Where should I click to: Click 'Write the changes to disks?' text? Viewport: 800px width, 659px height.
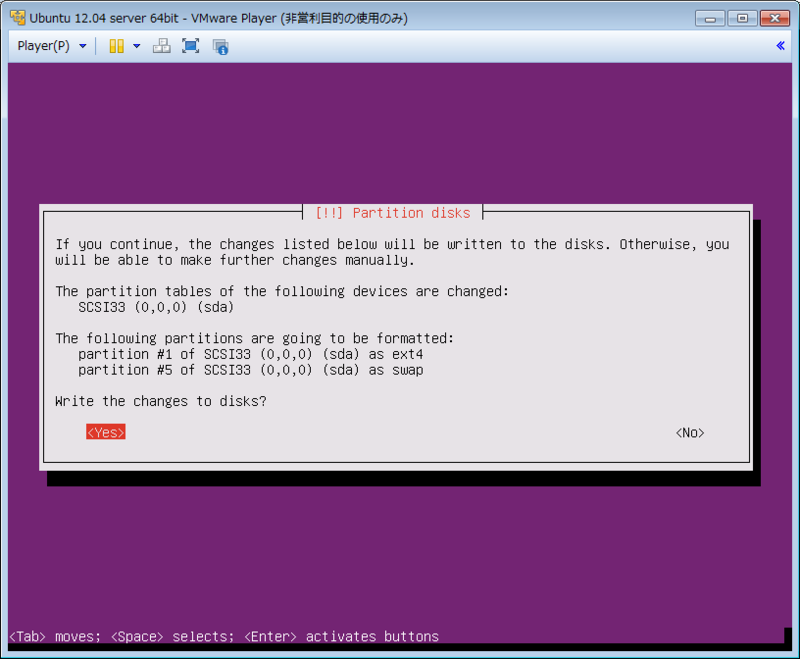[x=161, y=401]
